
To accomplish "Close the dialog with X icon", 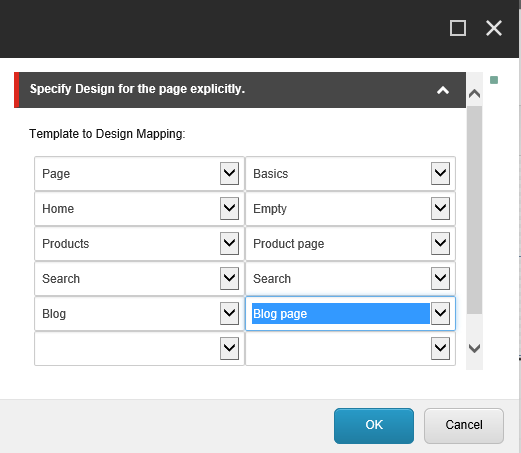I will [x=494, y=28].
